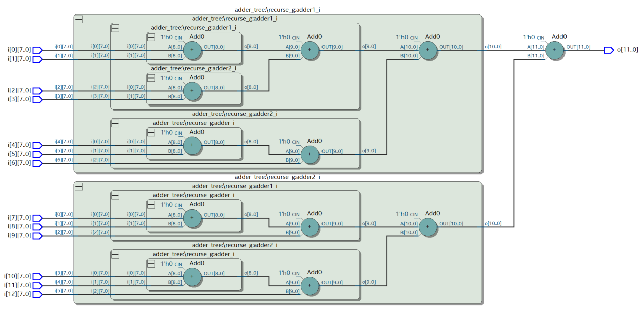Select the adder summing i[4] and i[5]
644x314 pixels.
point(192,145)
